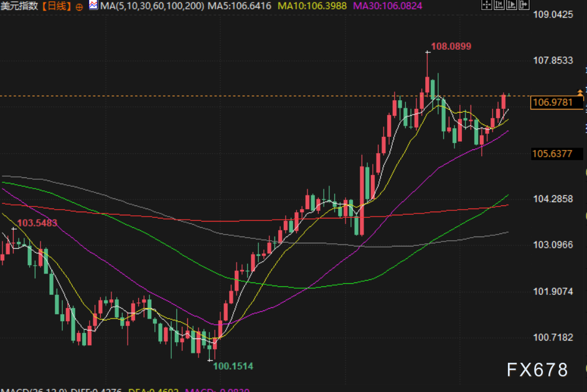Click the MA5:106.6416 readout
The height and width of the screenshot is (392, 587).
tap(240, 6)
